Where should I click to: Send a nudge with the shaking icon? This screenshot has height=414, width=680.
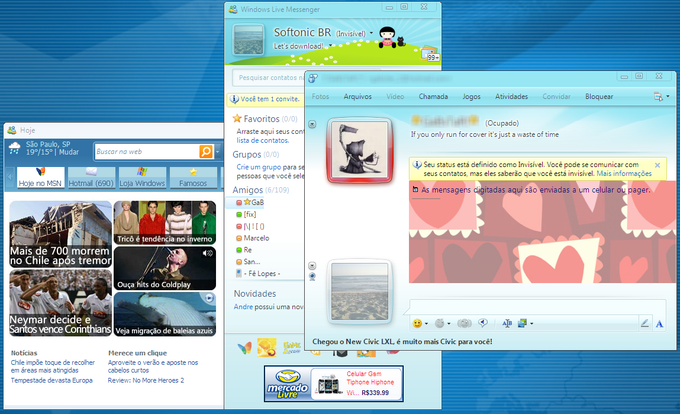(464, 323)
